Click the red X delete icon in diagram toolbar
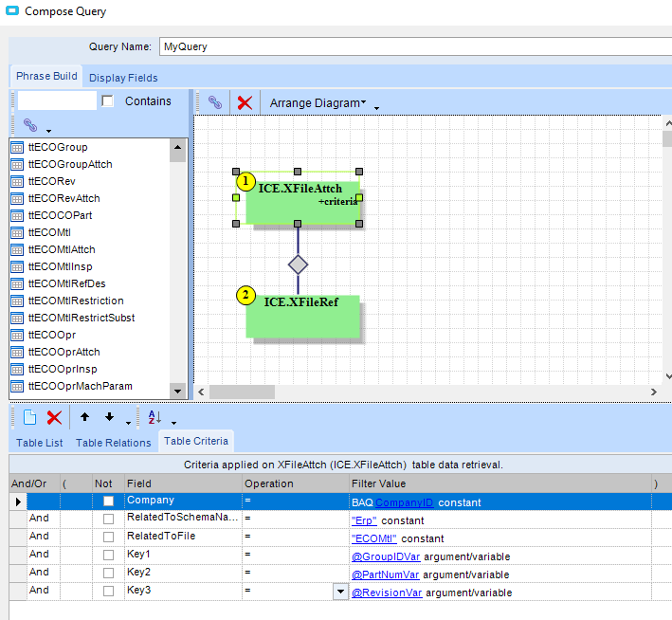Screen dimensions: 672x620 click(x=245, y=103)
